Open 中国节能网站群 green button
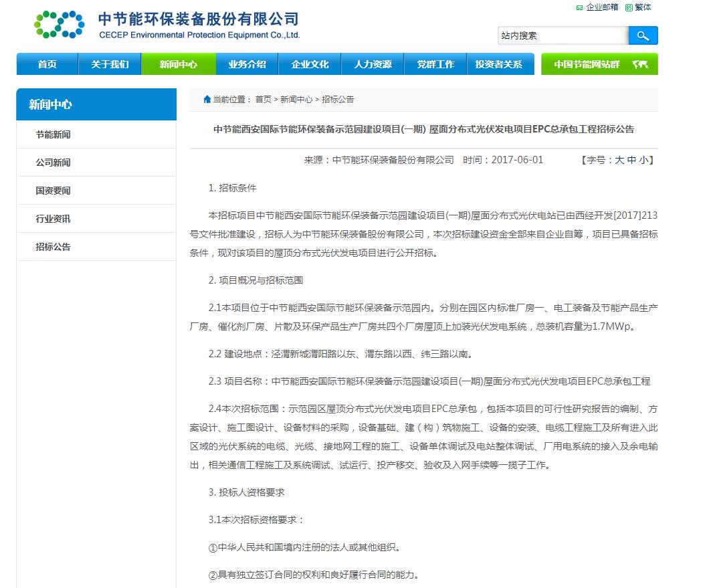 [x=599, y=64]
